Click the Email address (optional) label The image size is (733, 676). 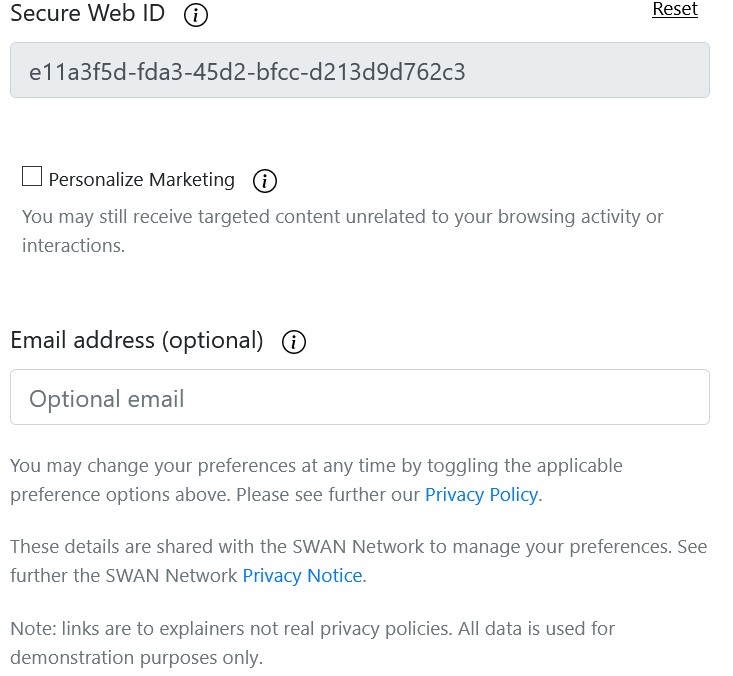(136, 340)
